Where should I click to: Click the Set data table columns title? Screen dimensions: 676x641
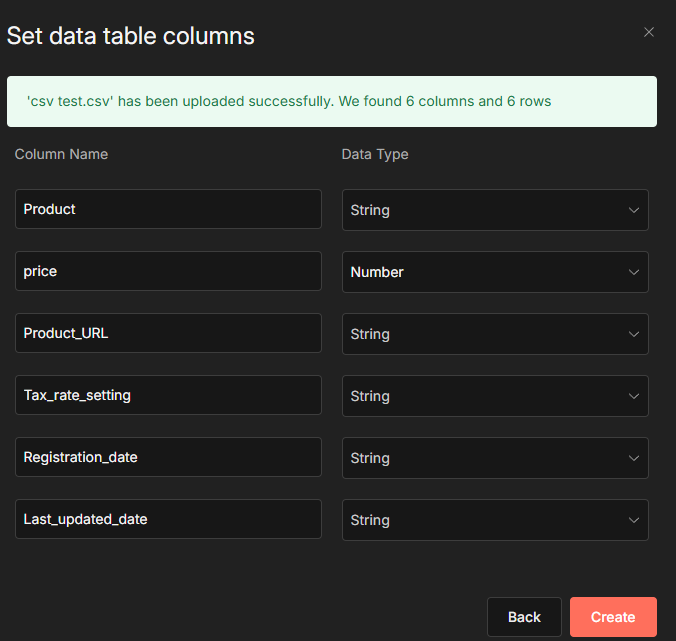(131, 36)
